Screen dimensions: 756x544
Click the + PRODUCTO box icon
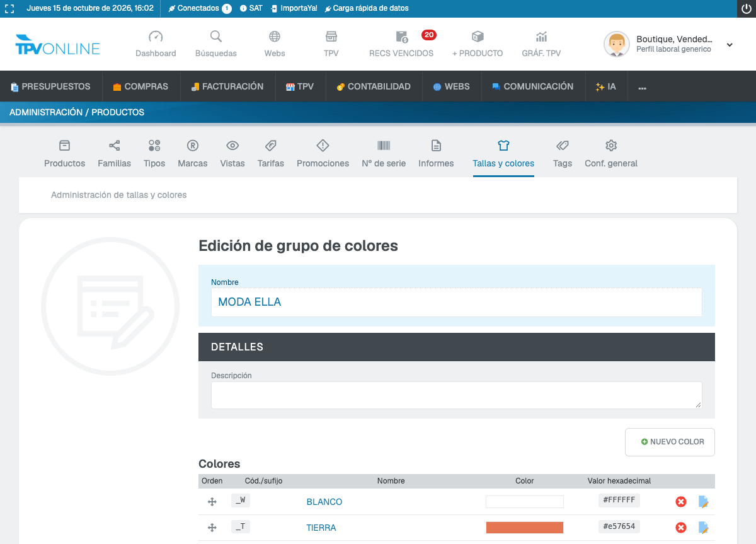tap(478, 37)
